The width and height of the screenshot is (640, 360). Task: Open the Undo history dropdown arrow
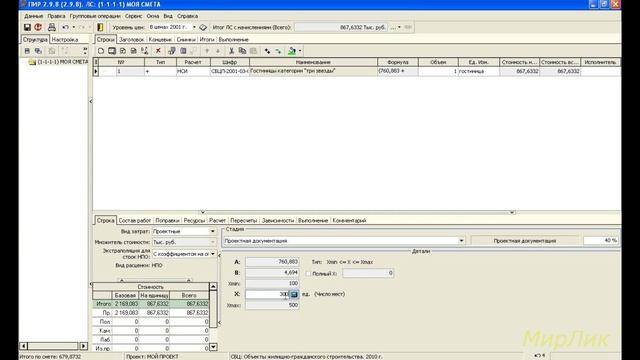point(73,27)
